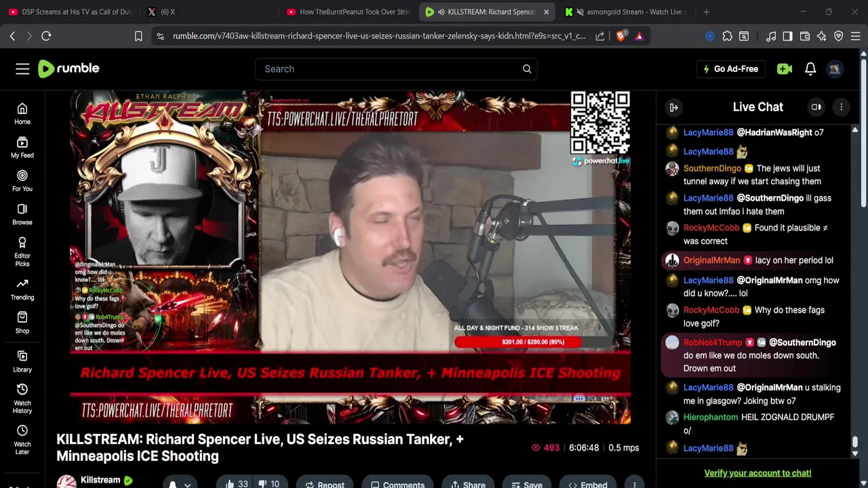This screenshot has height=488, width=868.
Task: Close the KILLSTREAM tab
Action: 546,12
